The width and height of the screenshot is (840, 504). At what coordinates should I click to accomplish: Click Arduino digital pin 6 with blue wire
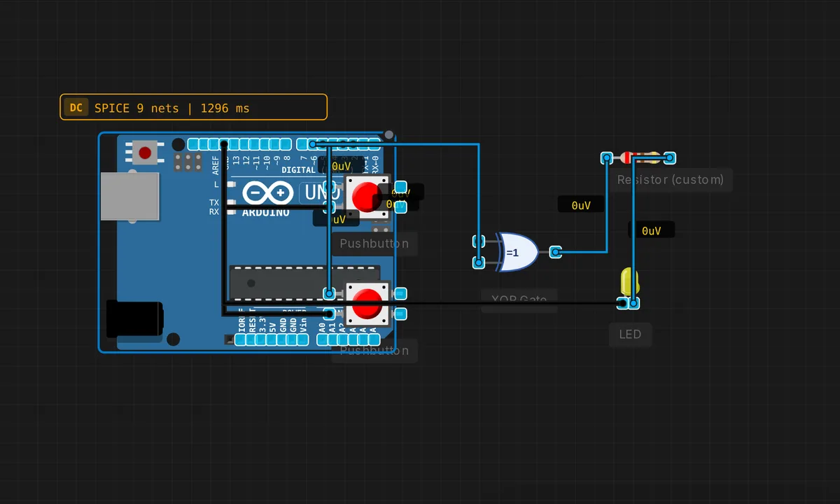pos(312,145)
